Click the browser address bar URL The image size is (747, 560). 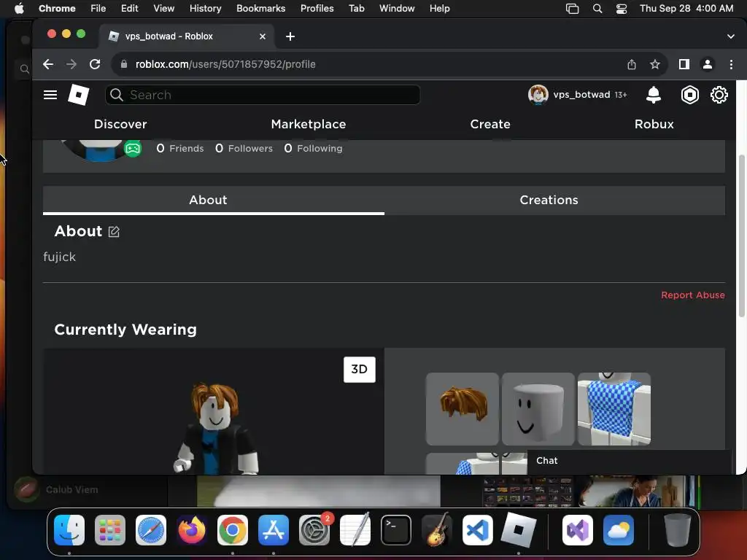coord(225,64)
